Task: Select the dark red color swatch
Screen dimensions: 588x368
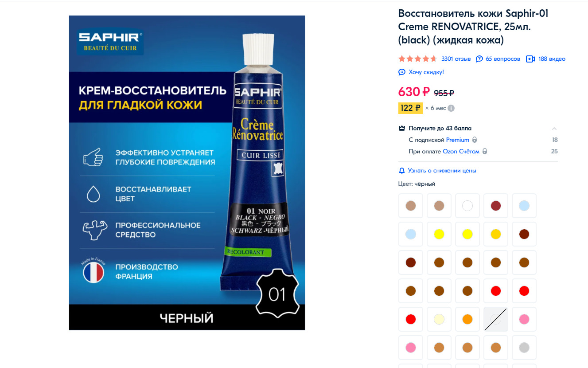Action: pos(496,206)
